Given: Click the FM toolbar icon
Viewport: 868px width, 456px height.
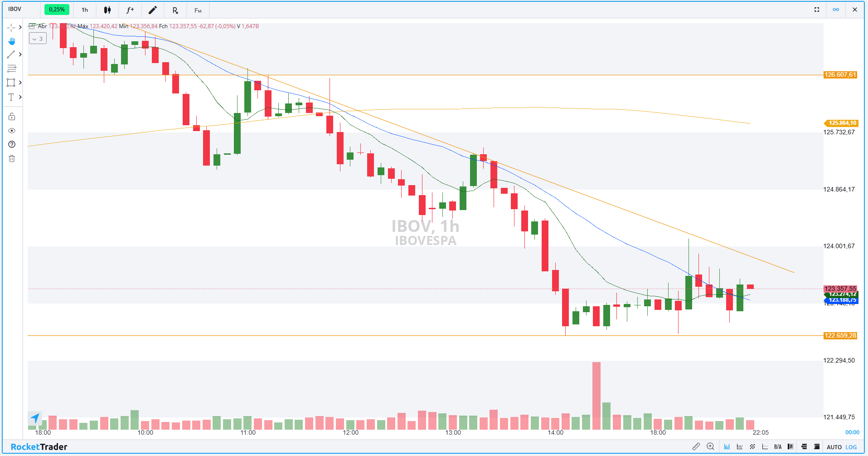Looking at the screenshot, I should [198, 10].
